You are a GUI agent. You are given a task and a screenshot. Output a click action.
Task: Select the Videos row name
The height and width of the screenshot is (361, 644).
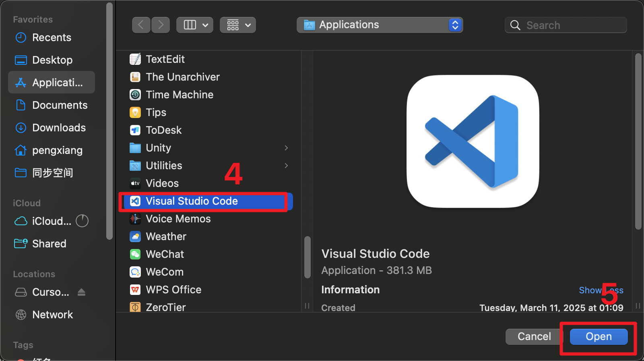162,183
